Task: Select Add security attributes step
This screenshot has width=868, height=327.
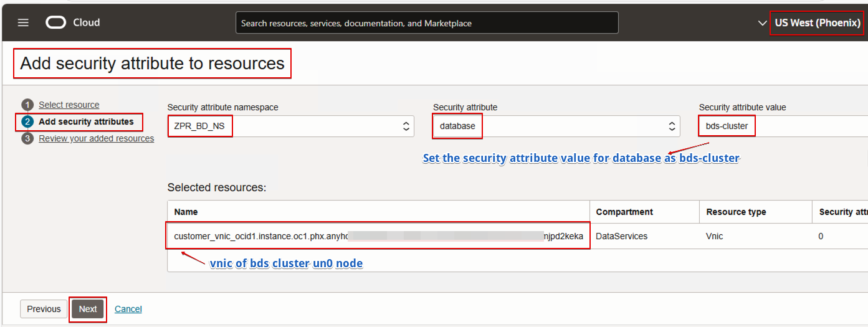Action: click(x=86, y=121)
